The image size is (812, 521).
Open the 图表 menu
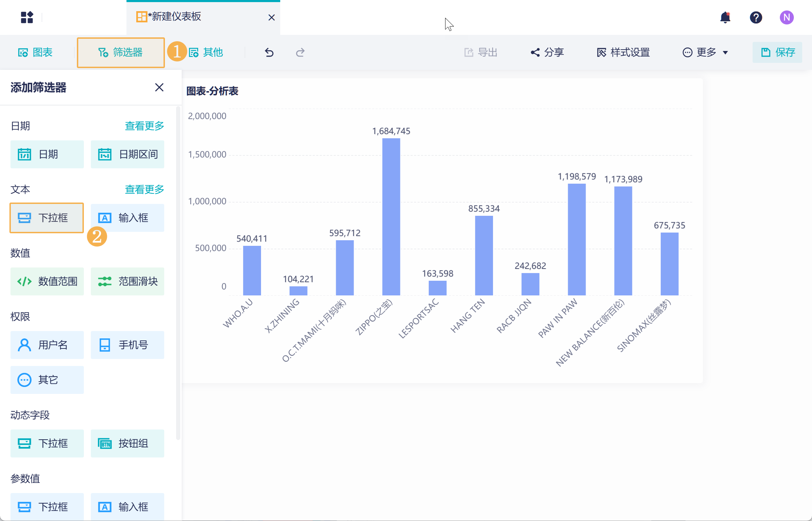pos(35,52)
